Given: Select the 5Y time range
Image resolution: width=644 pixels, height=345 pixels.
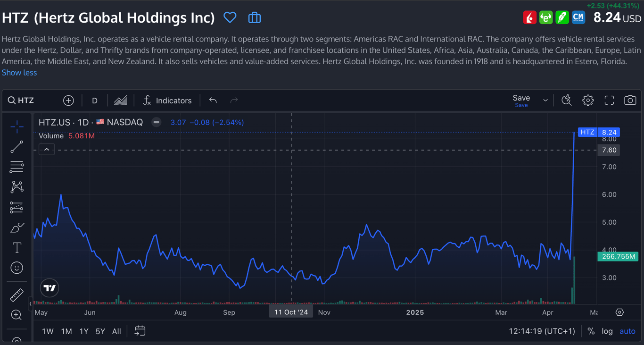Looking at the screenshot, I should 100,331.
